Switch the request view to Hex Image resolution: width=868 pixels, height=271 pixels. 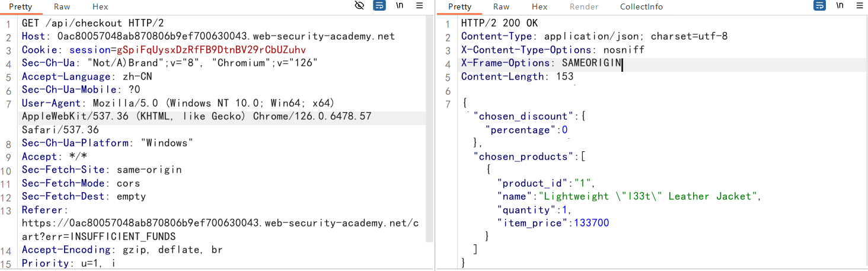100,7
